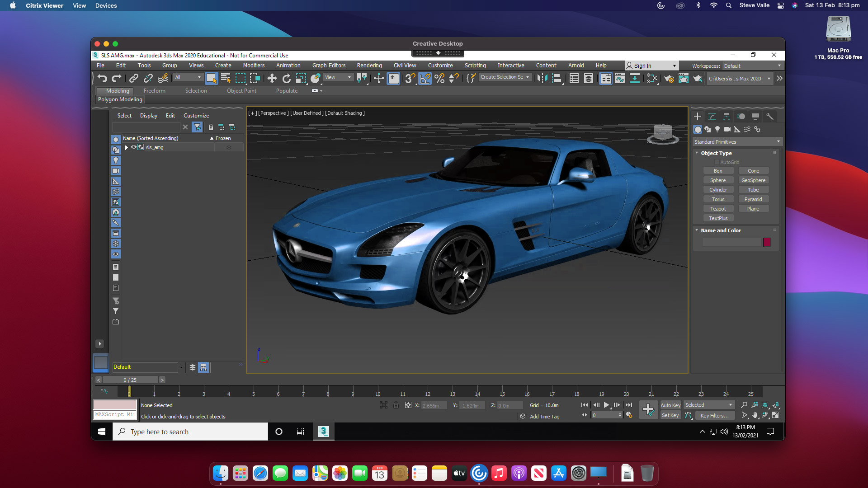Switch to the Freeform ribbon tab
The width and height of the screenshot is (868, 488).
coord(154,91)
